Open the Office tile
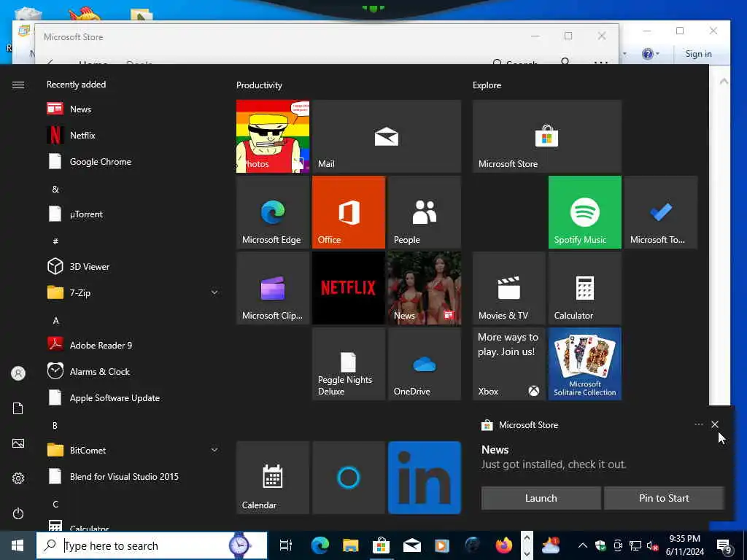The height and width of the screenshot is (560, 747). tap(348, 212)
